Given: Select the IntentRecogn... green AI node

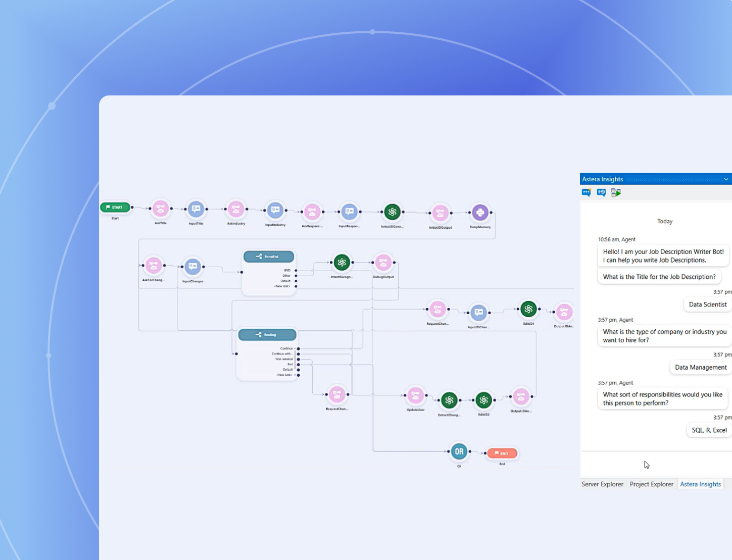Looking at the screenshot, I should click(342, 263).
